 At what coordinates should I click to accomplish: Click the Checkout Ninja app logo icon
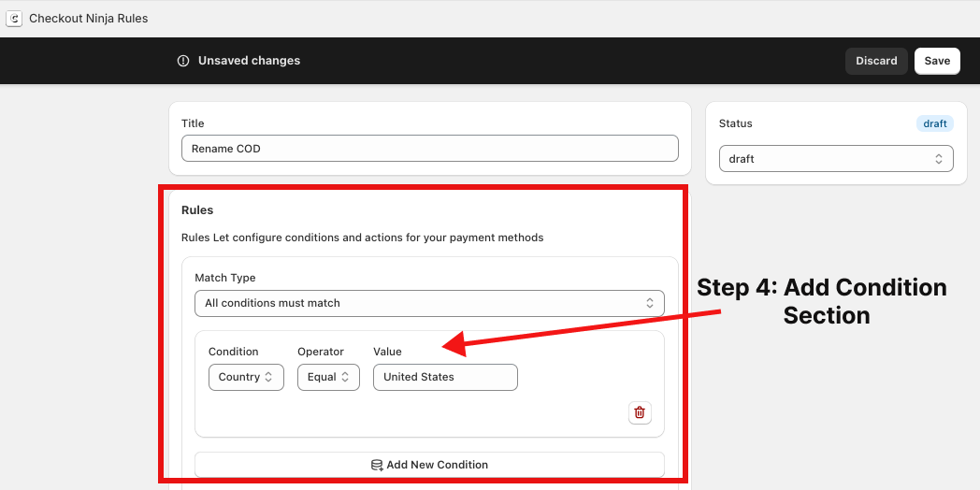(14, 19)
